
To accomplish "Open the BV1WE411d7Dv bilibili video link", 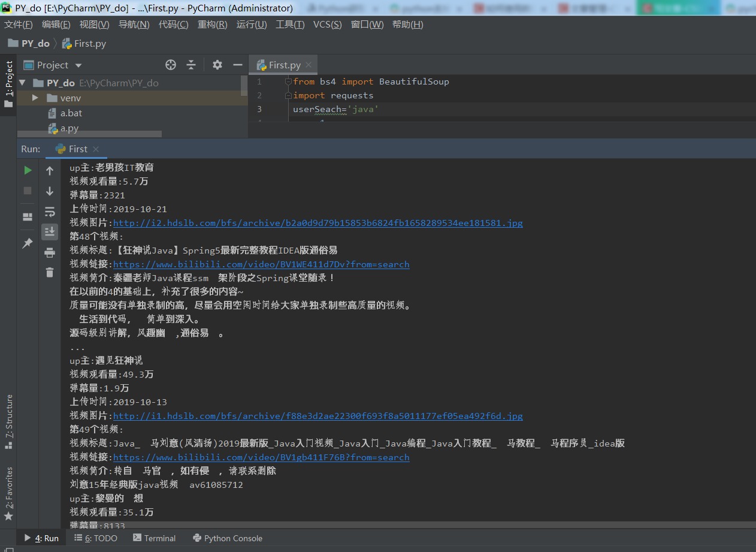I will [x=262, y=264].
